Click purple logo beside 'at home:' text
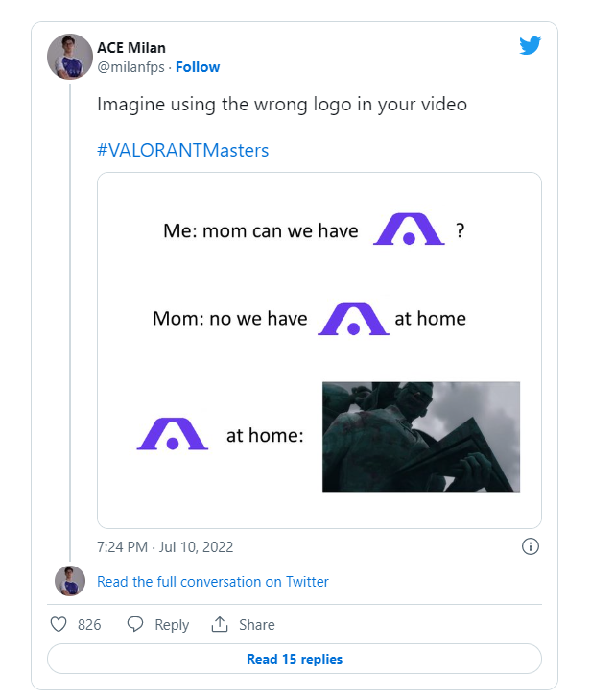591x700 pixels. pos(173,434)
